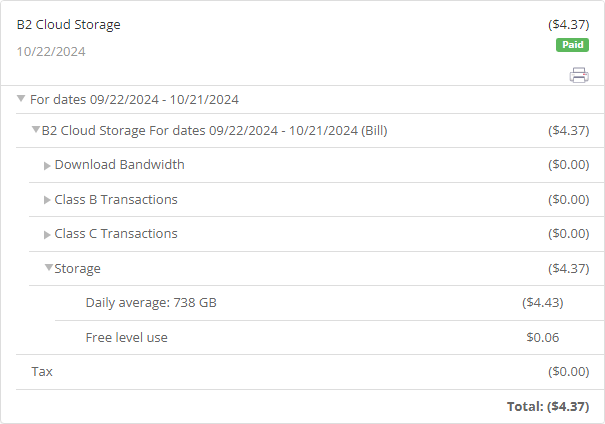Collapse the Storage section triangle
The width and height of the screenshot is (605, 424).
49,267
